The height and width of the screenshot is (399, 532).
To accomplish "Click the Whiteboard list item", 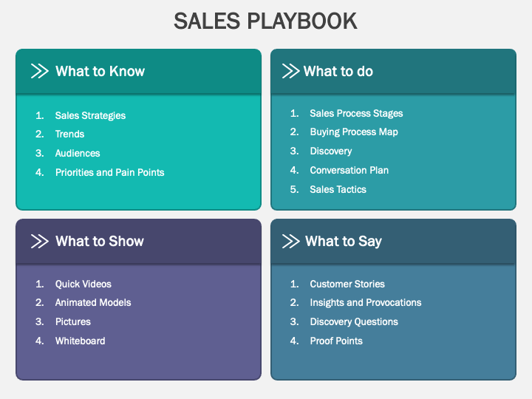I will tap(80, 341).
